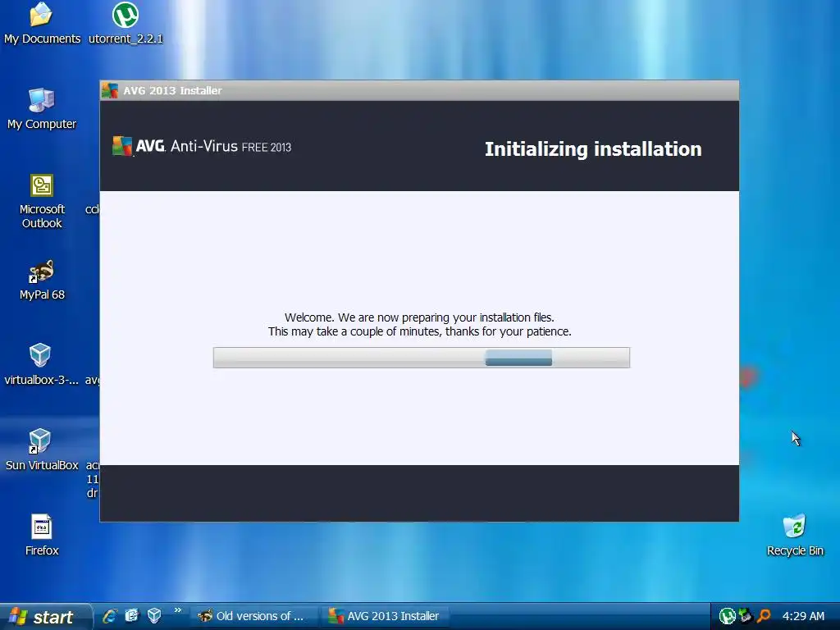Expand the Quick Launch overflow chevron
Image resolution: width=840 pixels, height=630 pixels.
[178, 610]
